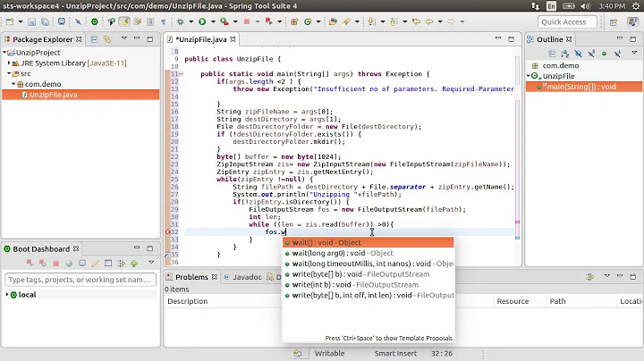This screenshot has height=361, width=644.
Task: Click into the Boot Dashboard tags filter field
Action: pyautogui.click(x=80, y=280)
